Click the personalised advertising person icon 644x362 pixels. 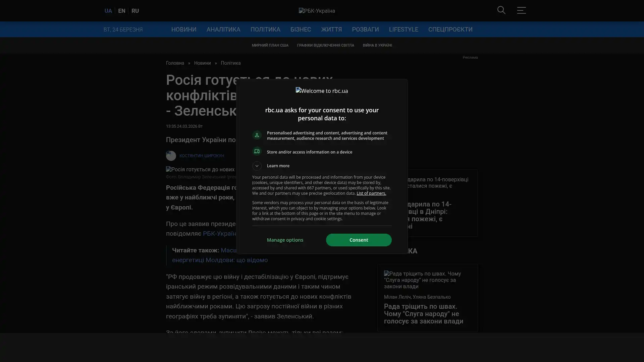point(257,135)
